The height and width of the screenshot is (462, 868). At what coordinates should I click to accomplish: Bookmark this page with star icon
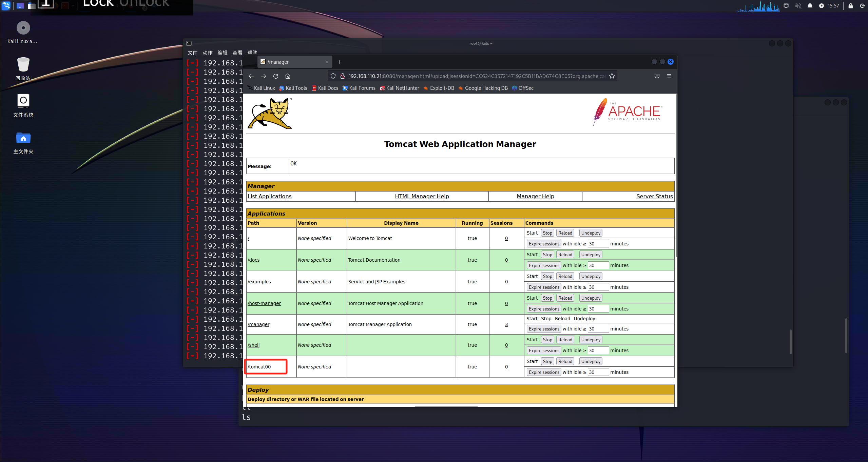[x=612, y=76]
